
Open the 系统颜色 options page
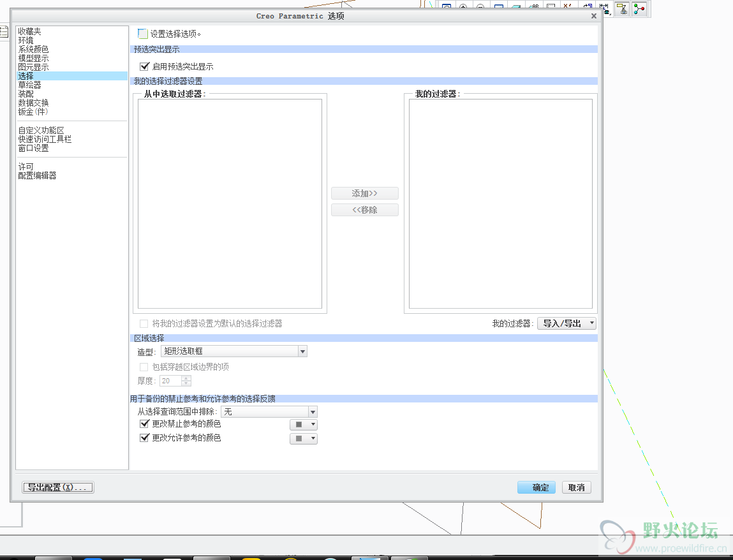(33, 49)
